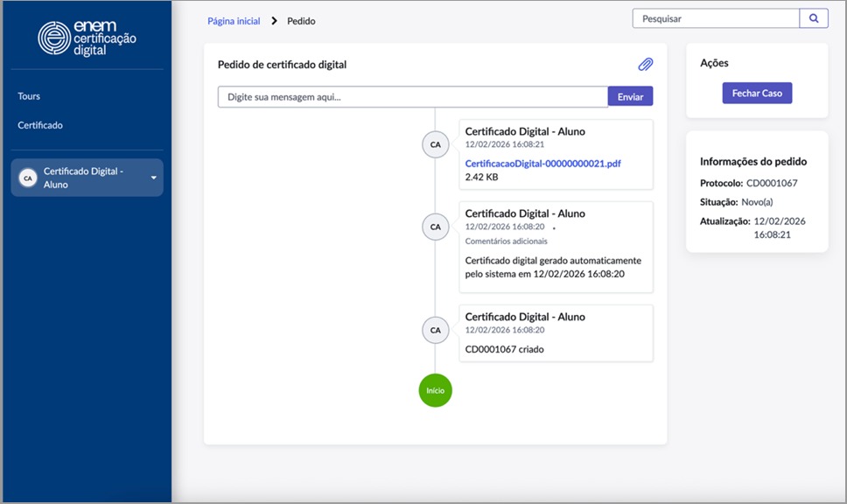847x504 pixels.
Task: Click the magnifying glass search button
Action: pos(814,18)
